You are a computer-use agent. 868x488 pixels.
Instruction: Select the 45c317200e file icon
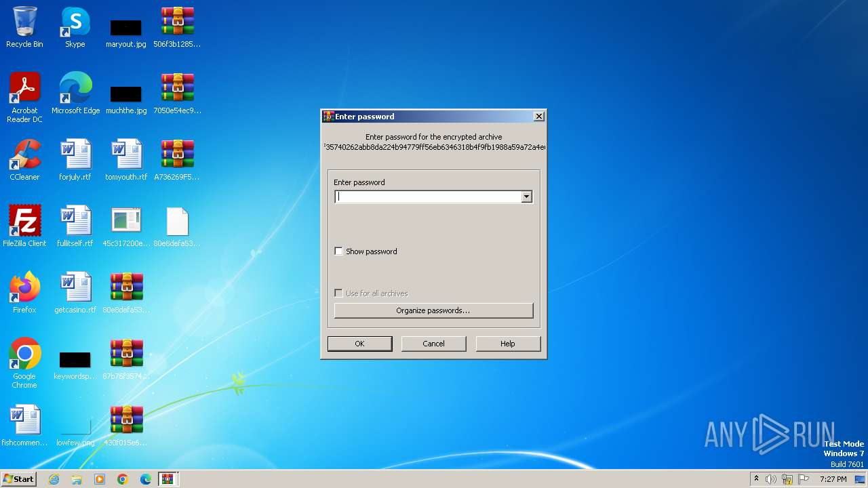126,226
